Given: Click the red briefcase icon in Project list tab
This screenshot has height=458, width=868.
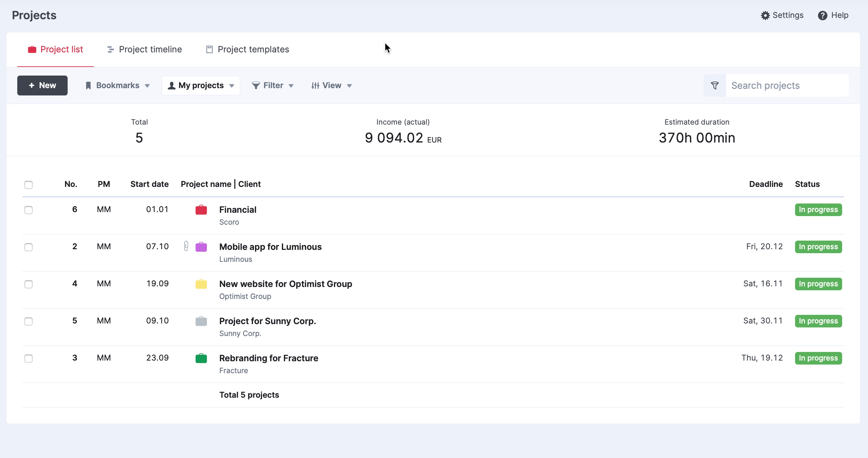Looking at the screenshot, I should pos(32,49).
